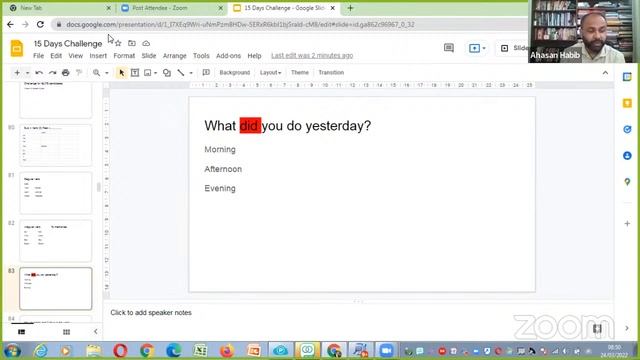Open the Tools menu

[x=201, y=56]
